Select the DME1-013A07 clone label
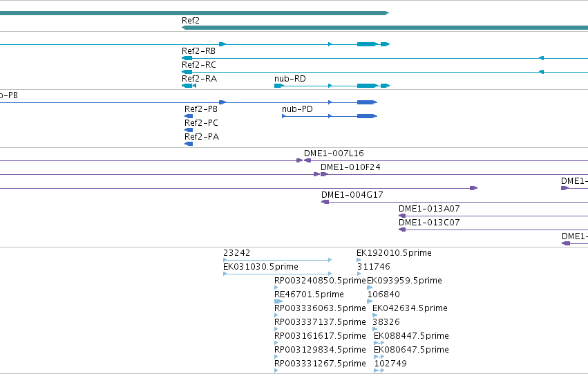 pos(429,209)
